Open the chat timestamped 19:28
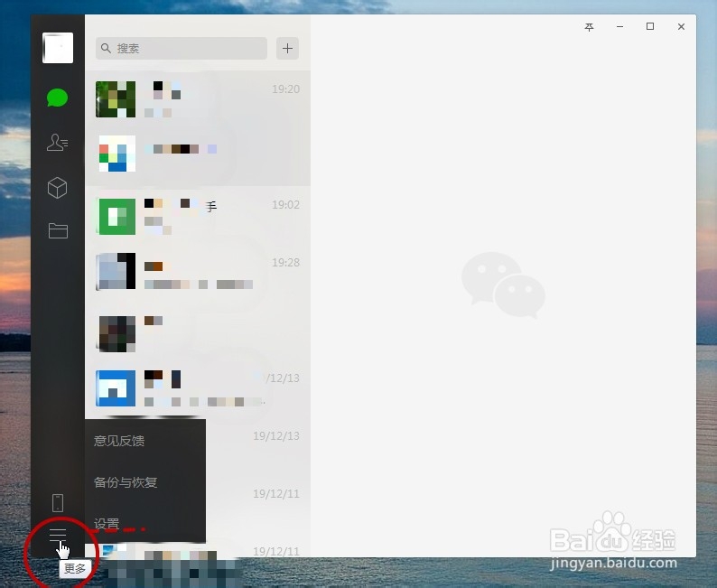717x588 pixels. coord(198,272)
